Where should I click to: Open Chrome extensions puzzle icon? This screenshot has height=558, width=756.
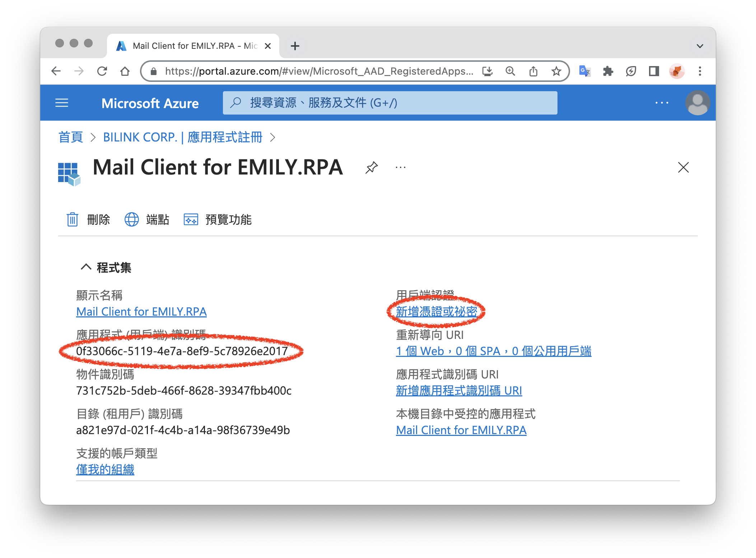tap(608, 71)
